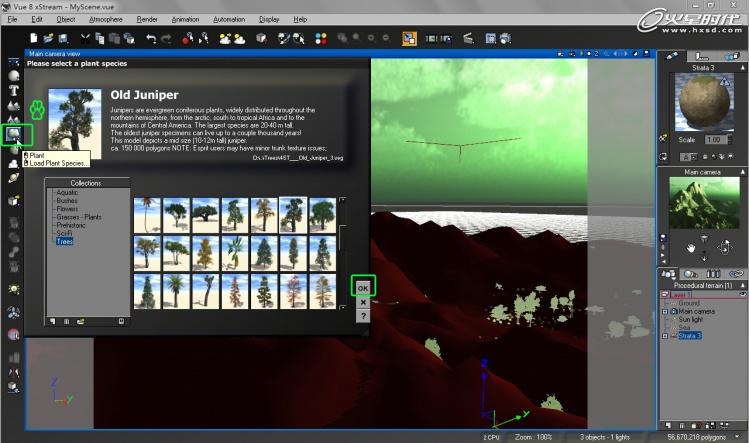
Task: Open the File menu
Action: tap(12, 19)
